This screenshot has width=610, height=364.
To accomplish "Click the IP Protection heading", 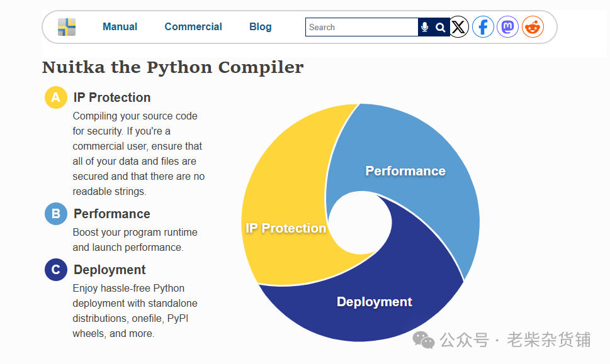I will click(112, 97).
